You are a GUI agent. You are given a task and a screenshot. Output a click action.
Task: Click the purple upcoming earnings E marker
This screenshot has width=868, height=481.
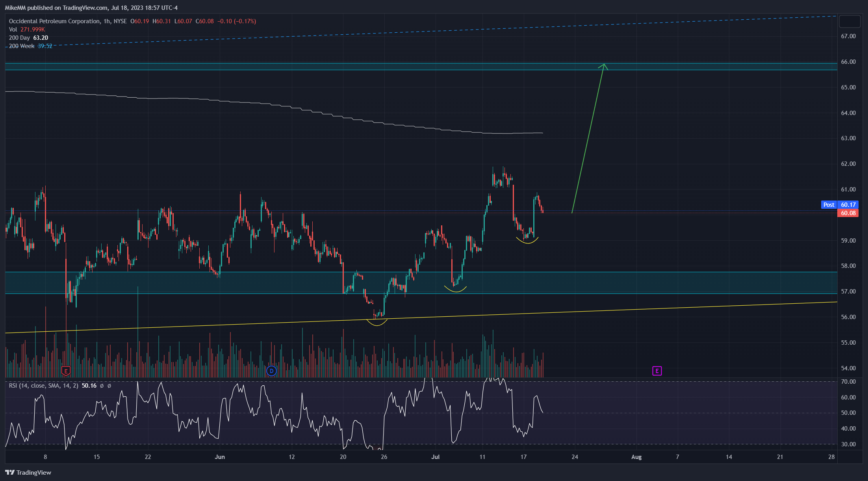click(x=657, y=371)
